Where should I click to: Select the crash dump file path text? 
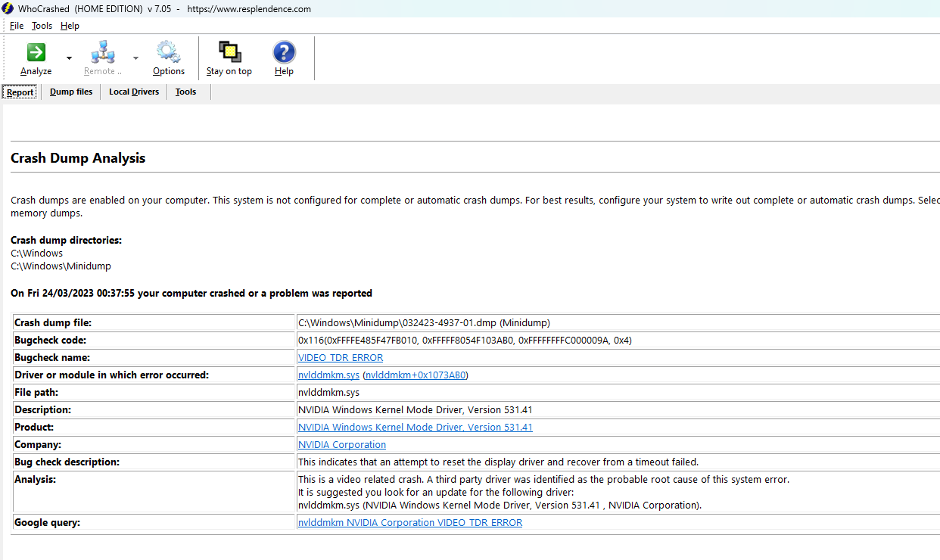point(424,323)
